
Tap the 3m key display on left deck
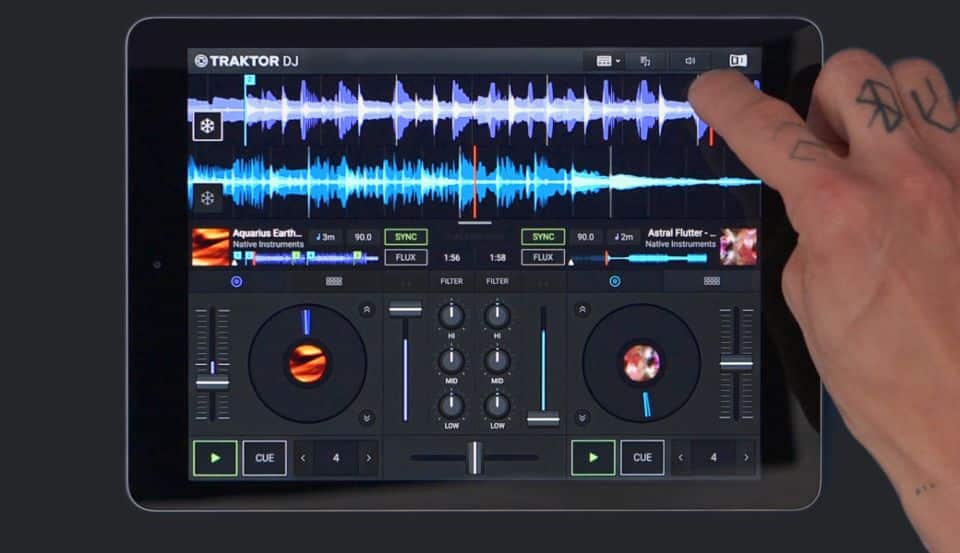point(326,237)
